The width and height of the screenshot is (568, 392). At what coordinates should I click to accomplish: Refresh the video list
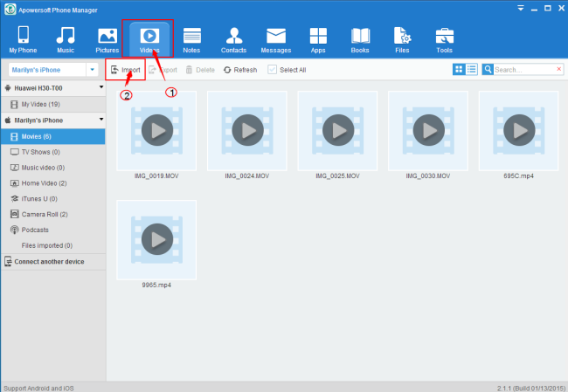click(x=240, y=70)
